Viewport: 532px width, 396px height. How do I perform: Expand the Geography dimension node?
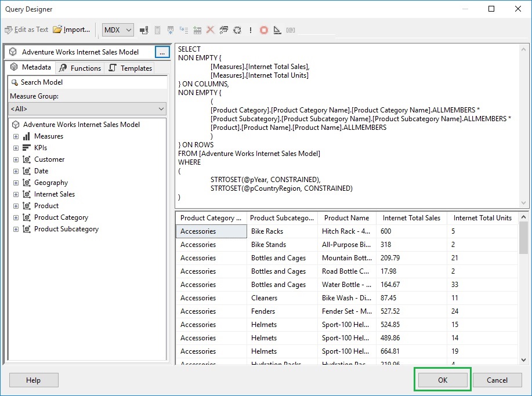[x=16, y=183]
